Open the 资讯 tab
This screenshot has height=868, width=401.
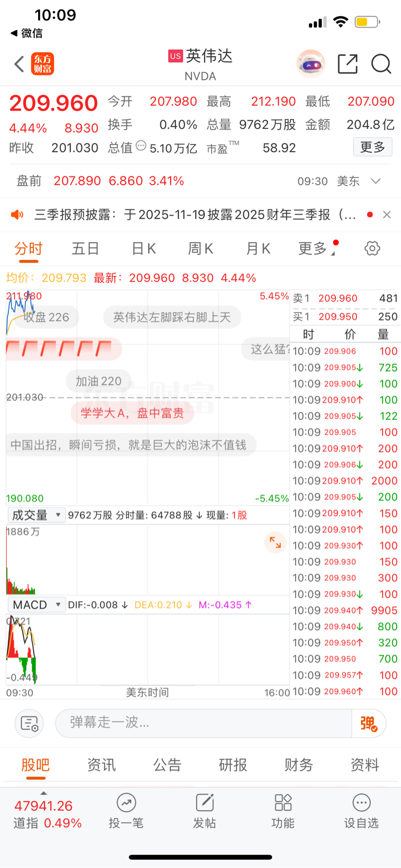[101, 765]
